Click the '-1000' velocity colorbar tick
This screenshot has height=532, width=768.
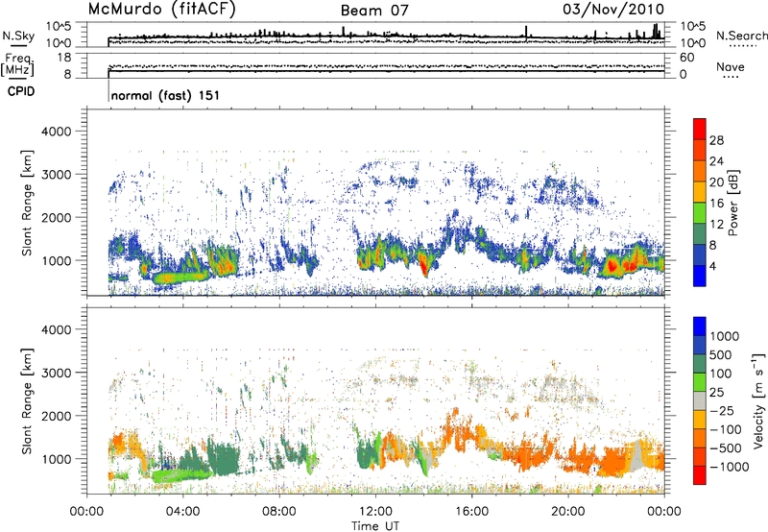click(x=730, y=467)
